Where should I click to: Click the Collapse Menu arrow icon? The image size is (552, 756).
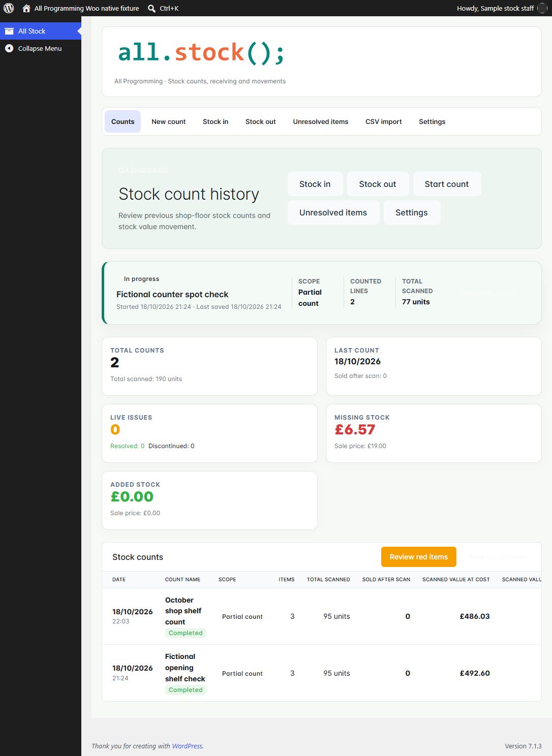click(x=9, y=48)
